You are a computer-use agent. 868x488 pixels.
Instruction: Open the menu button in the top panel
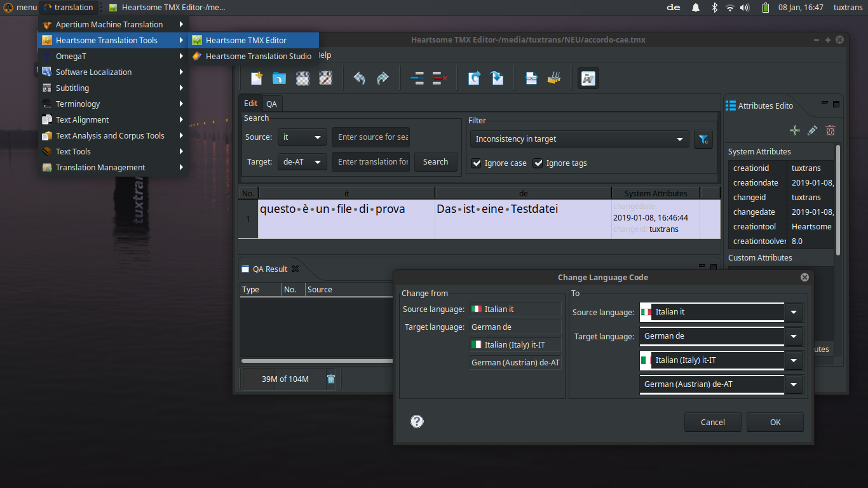click(20, 8)
